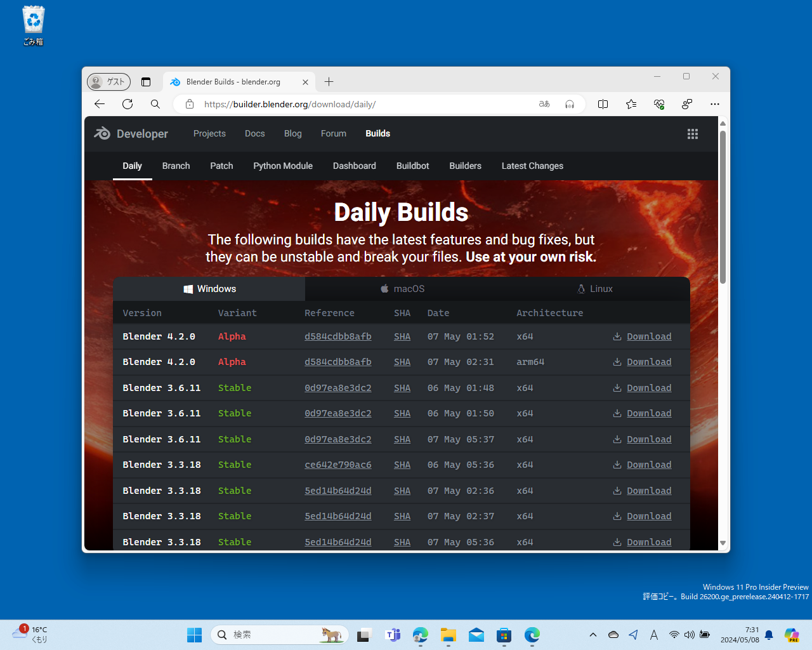Open the Recycle Bin desktop icon

[x=33, y=25]
